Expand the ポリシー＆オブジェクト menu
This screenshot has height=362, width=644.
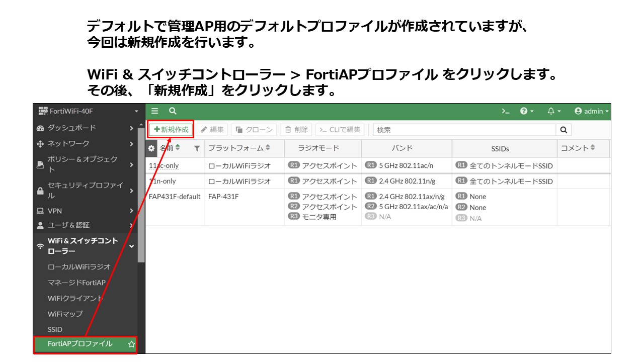point(86,164)
